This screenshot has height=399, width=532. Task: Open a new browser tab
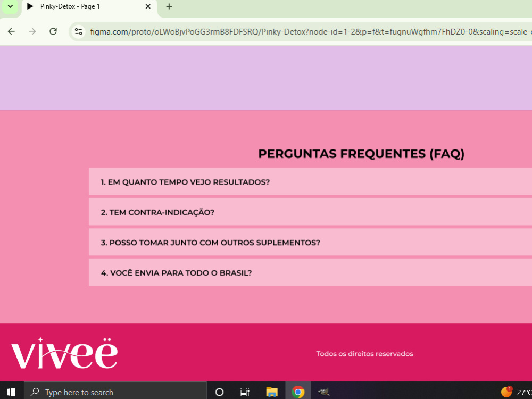coord(169,6)
